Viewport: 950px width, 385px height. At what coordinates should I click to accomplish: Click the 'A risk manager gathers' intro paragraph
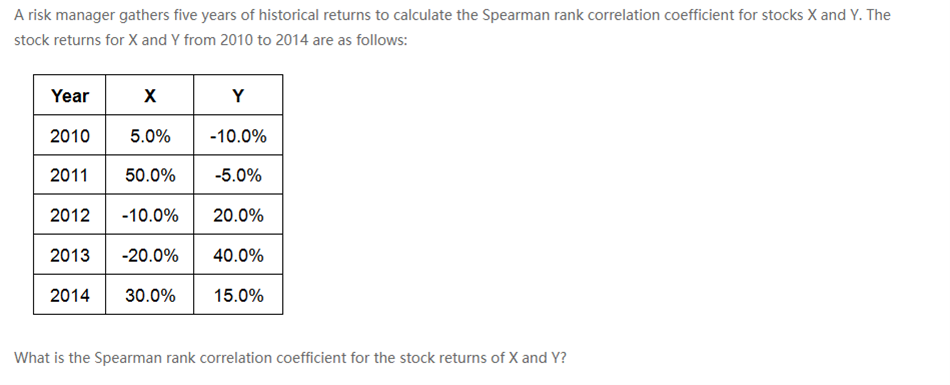coord(452,27)
